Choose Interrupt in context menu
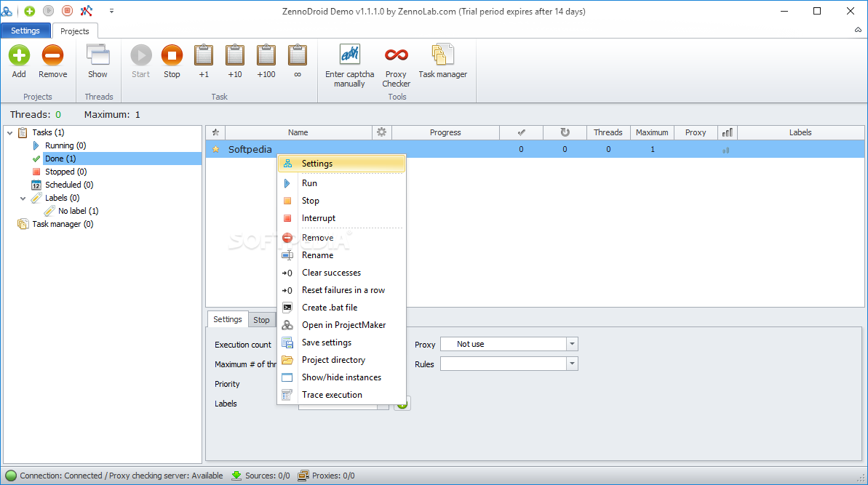This screenshot has width=868, height=485. click(341, 218)
